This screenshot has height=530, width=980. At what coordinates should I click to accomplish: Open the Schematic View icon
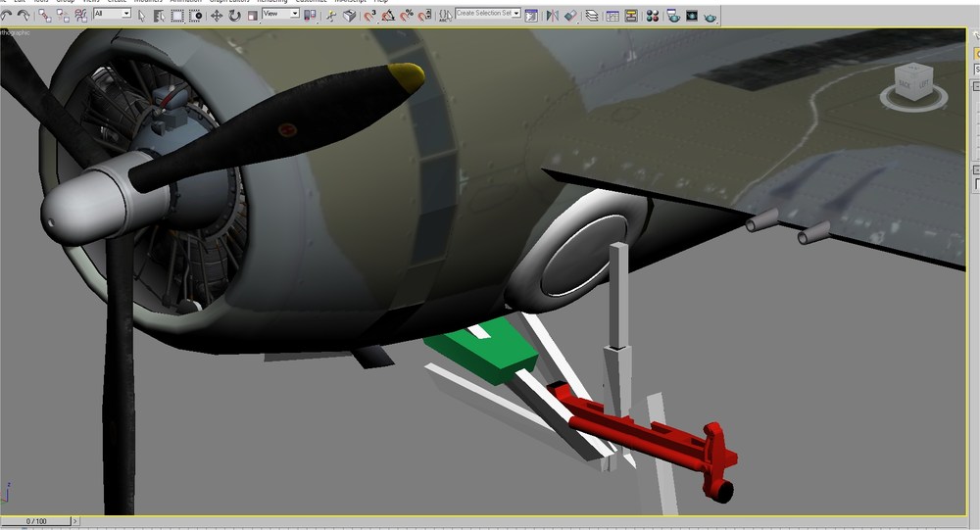point(631,16)
